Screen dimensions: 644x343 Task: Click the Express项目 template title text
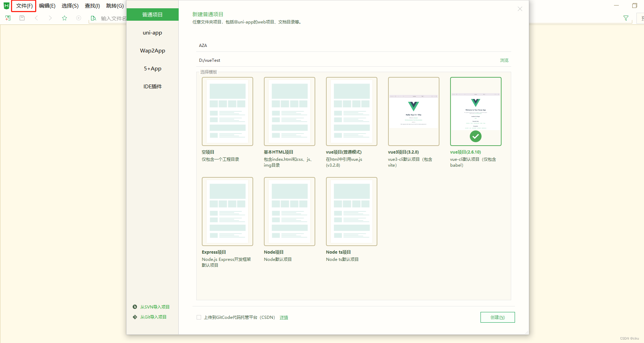214,252
